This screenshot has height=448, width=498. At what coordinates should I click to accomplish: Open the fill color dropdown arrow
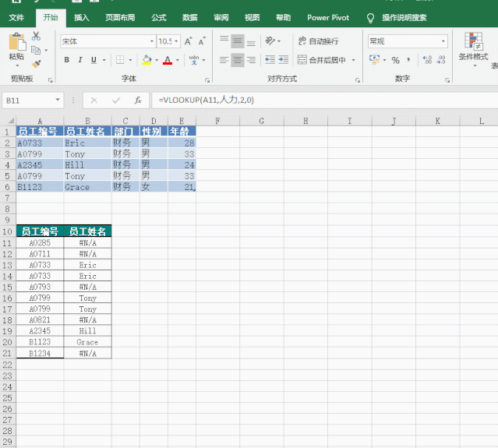(157, 60)
